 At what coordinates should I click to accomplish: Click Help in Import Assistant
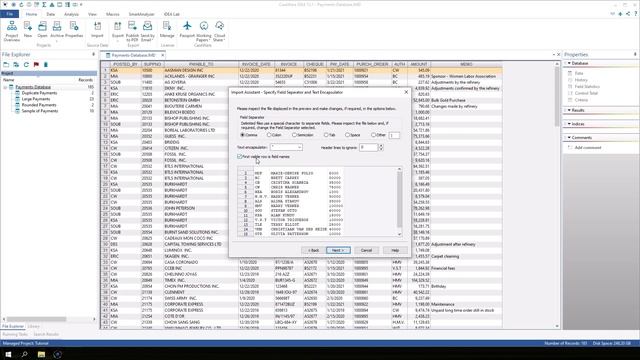click(x=395, y=250)
